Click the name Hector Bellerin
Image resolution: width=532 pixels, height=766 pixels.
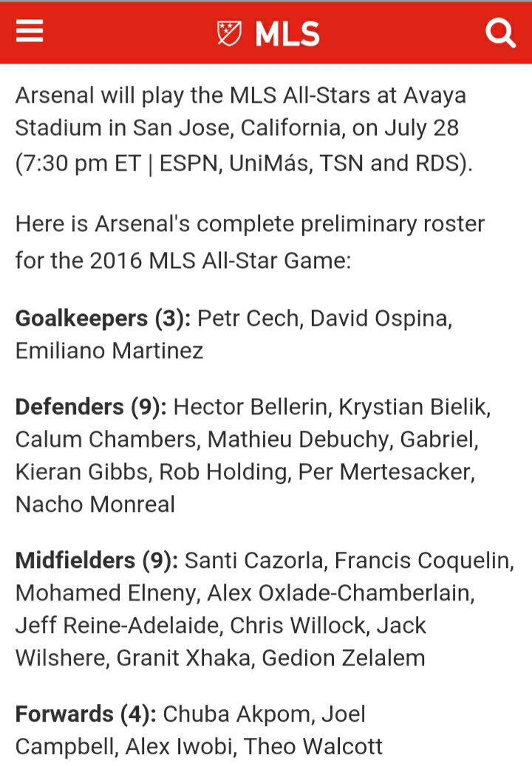[x=250, y=407]
